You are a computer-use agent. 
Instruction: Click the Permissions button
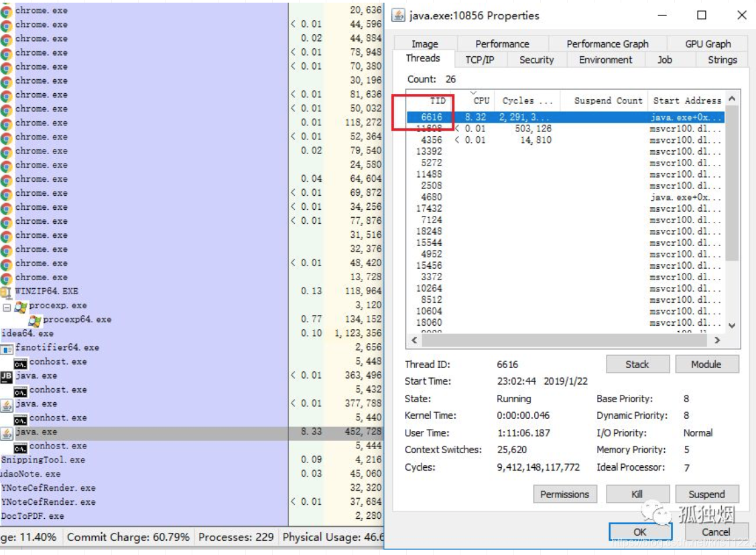pyautogui.click(x=564, y=494)
